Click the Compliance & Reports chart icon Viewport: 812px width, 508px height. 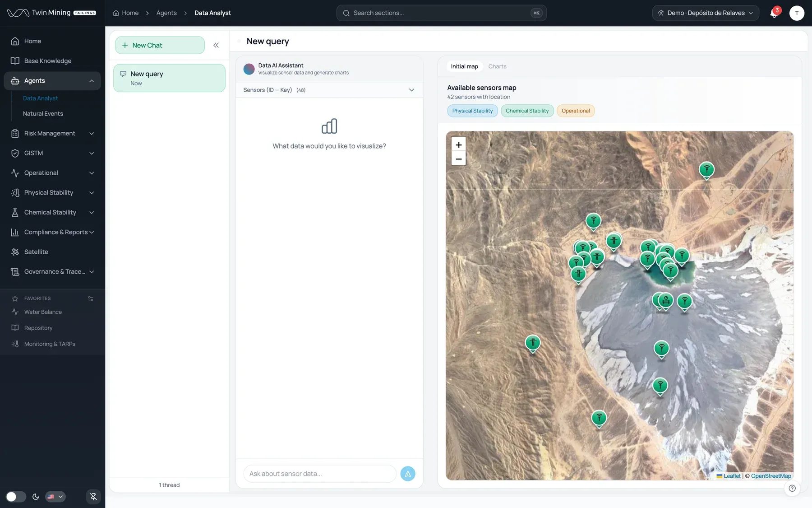pyautogui.click(x=15, y=232)
